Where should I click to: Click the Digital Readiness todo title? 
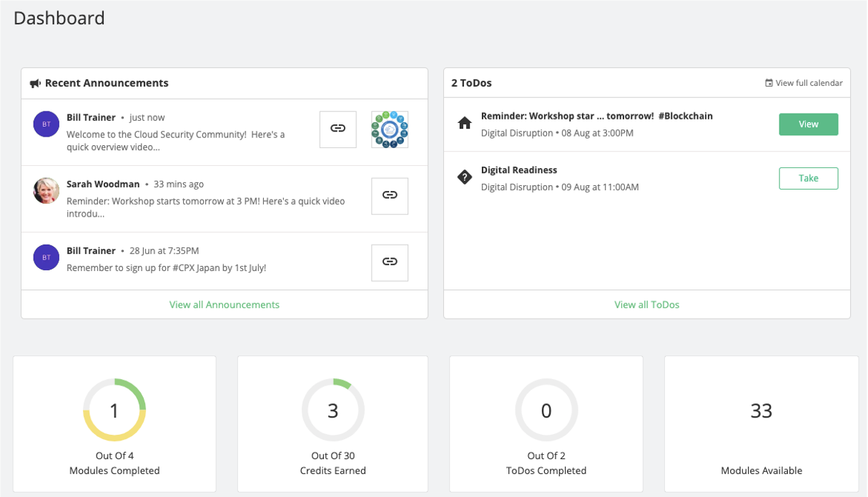click(x=519, y=170)
